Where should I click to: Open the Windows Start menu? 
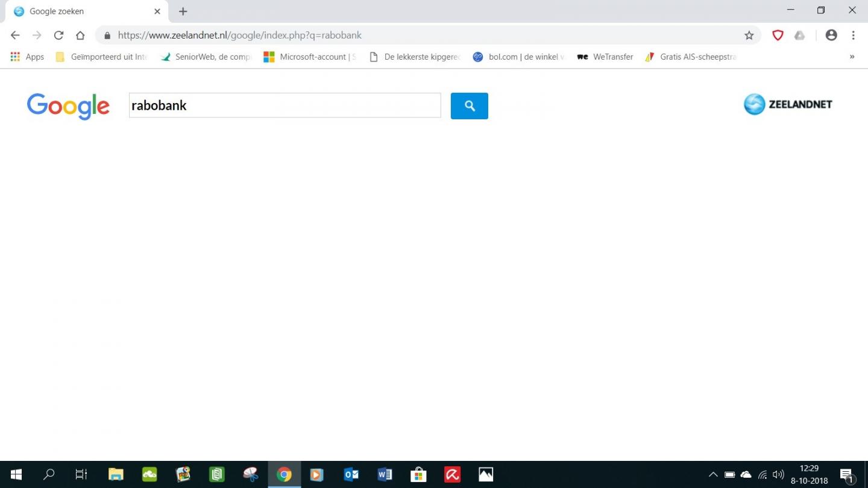click(x=16, y=475)
